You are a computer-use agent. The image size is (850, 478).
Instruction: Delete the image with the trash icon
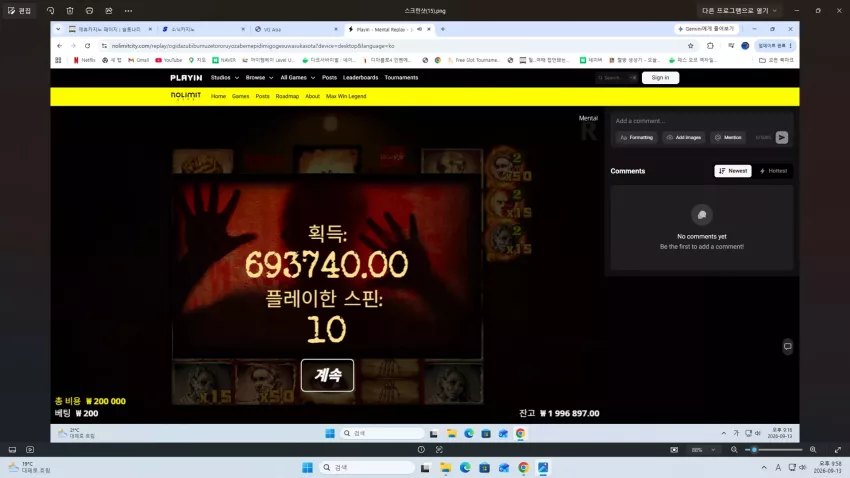(70, 10)
